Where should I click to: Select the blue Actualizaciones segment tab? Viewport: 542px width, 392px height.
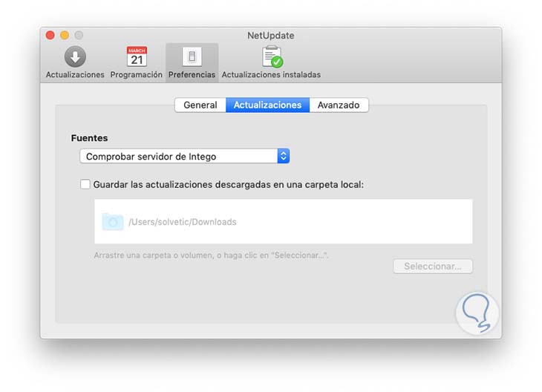267,105
